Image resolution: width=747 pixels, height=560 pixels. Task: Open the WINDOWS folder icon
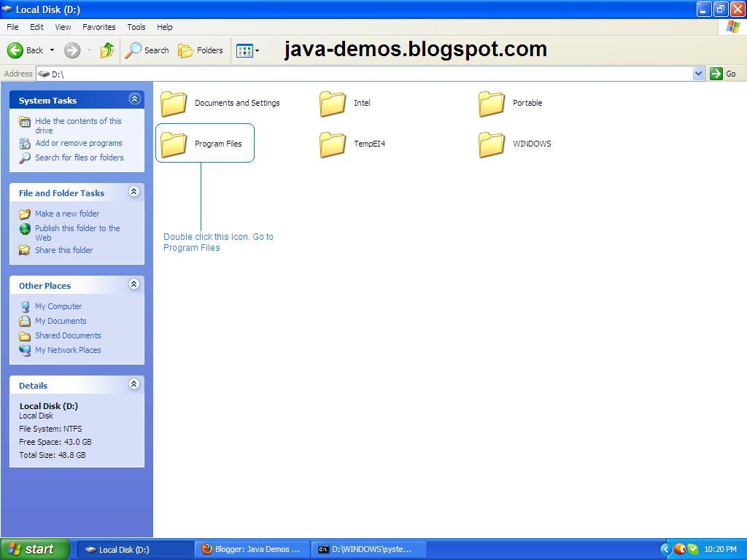click(x=490, y=143)
